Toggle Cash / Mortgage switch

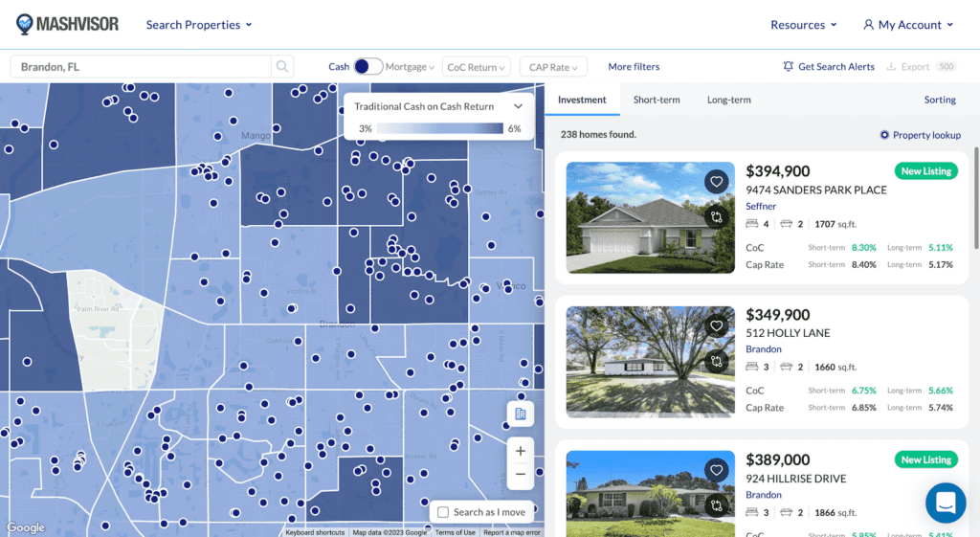click(367, 66)
